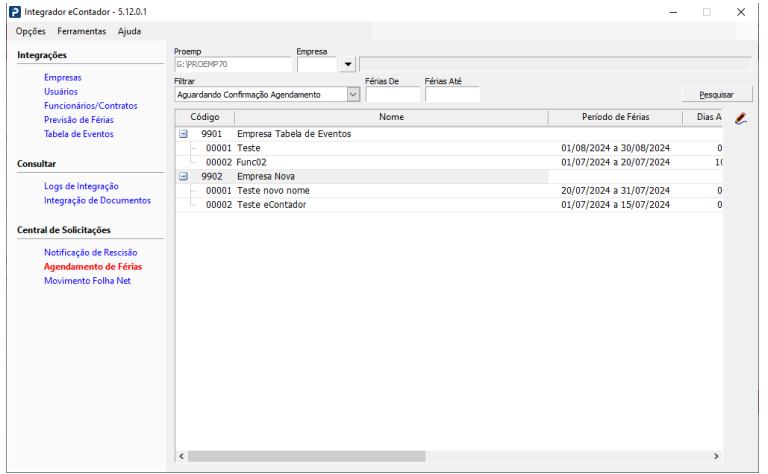The height and width of the screenshot is (474, 768).
Task: Open Integração de Documentos
Action: [97, 200]
